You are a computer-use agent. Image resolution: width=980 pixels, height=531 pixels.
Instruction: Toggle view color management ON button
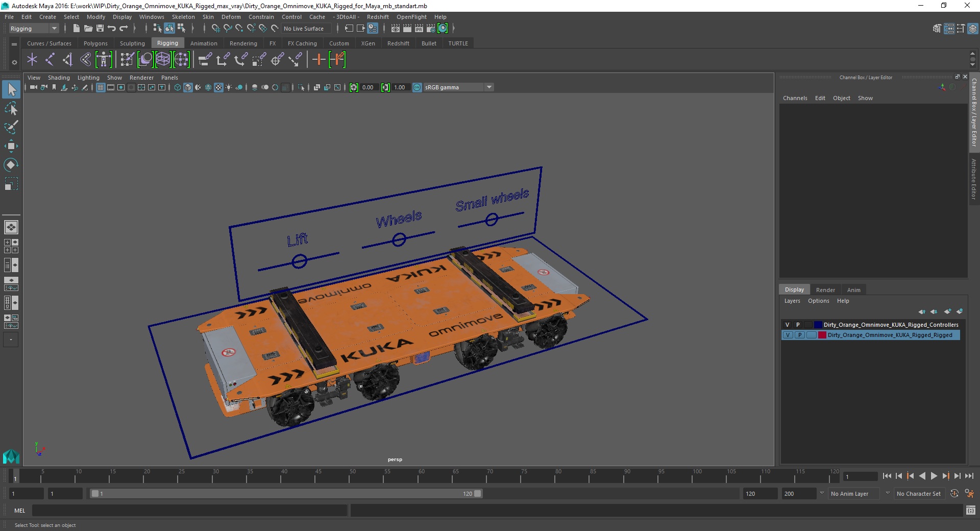pyautogui.click(x=417, y=88)
